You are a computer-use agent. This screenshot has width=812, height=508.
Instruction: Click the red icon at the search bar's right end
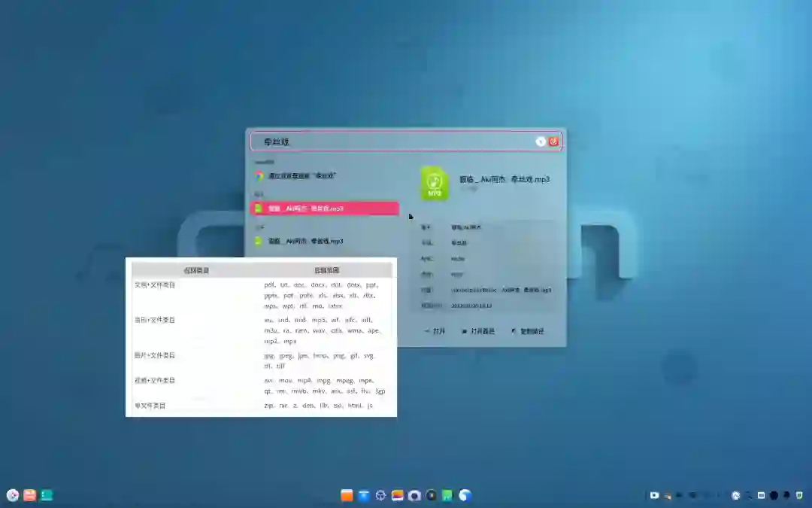pos(553,141)
